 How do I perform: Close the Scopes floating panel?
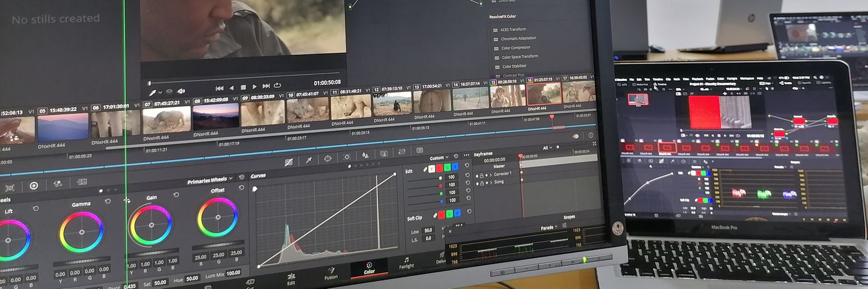(x=451, y=231)
